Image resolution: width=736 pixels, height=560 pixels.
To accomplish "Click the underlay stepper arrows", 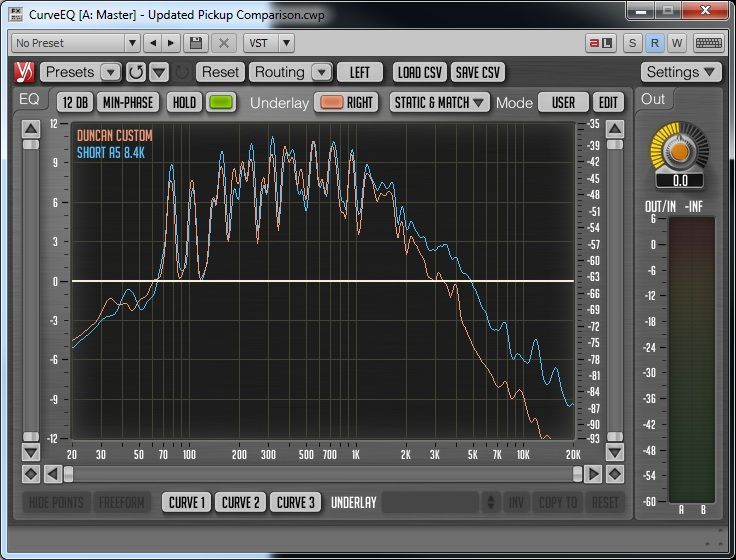I will tap(491, 503).
